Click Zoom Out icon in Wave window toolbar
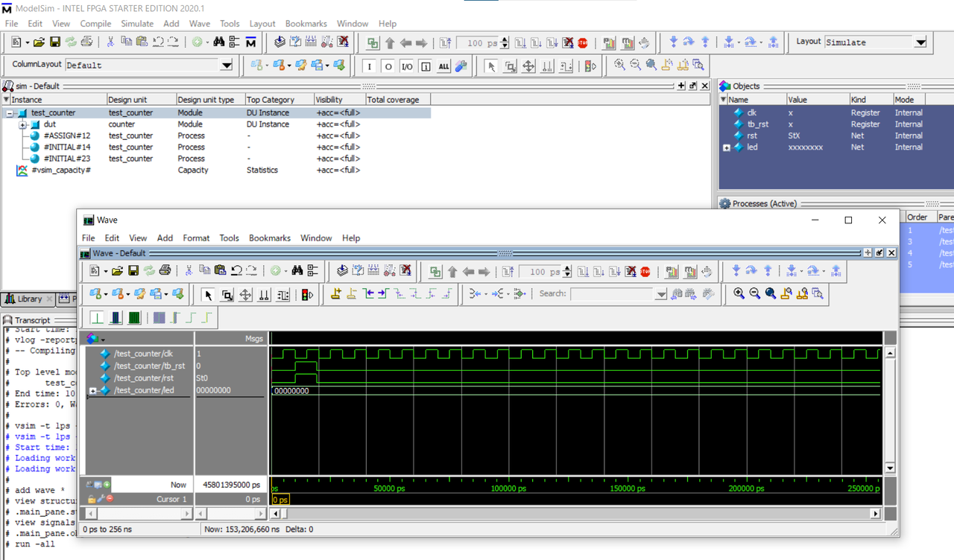 click(754, 294)
